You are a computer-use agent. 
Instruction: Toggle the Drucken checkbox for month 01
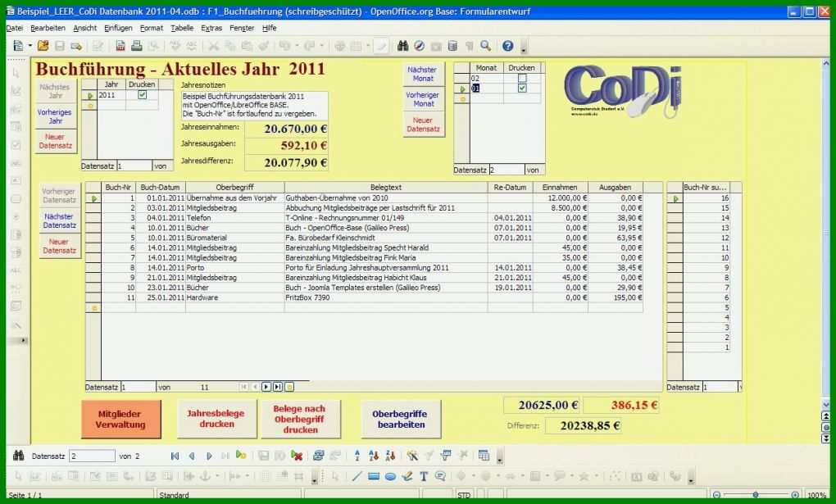point(523,88)
